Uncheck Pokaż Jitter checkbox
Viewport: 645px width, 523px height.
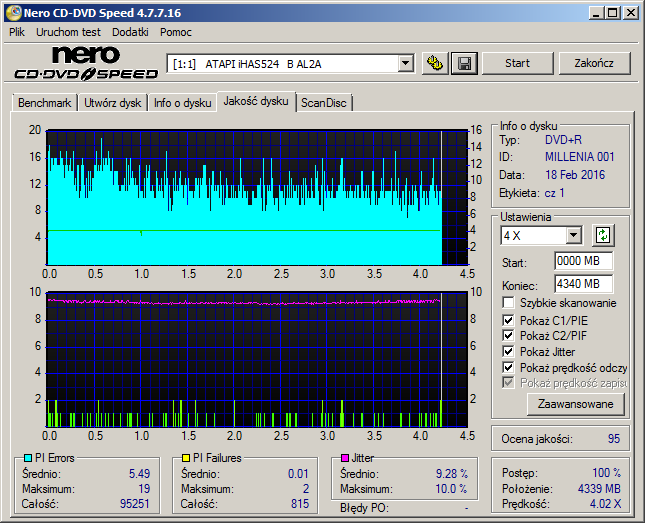[x=508, y=351]
